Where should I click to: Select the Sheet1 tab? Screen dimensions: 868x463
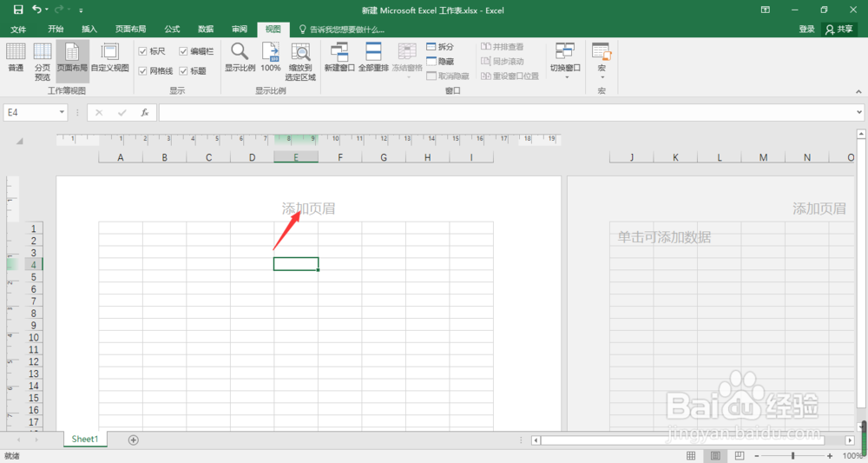85,440
